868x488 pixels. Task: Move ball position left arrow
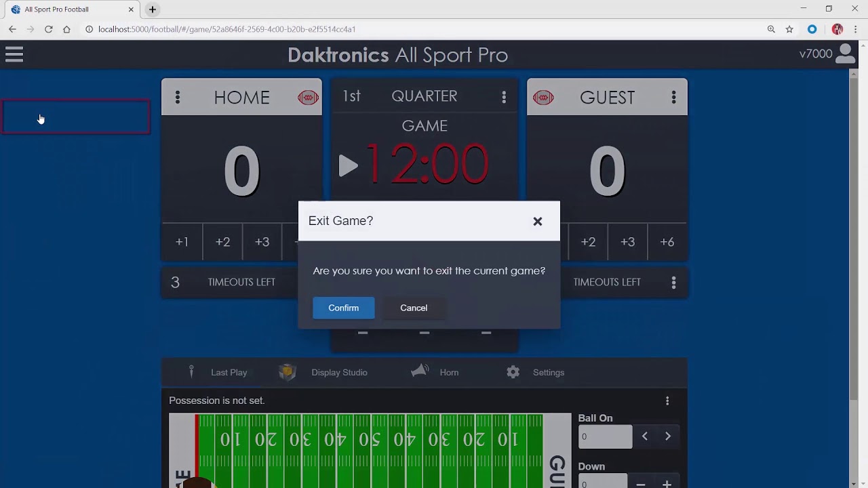(645, 436)
